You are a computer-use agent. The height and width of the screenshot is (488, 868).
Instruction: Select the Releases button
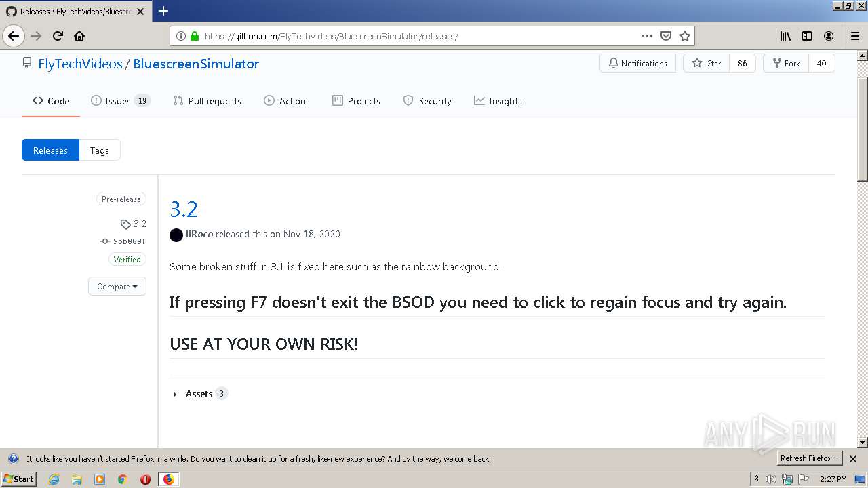click(x=50, y=150)
